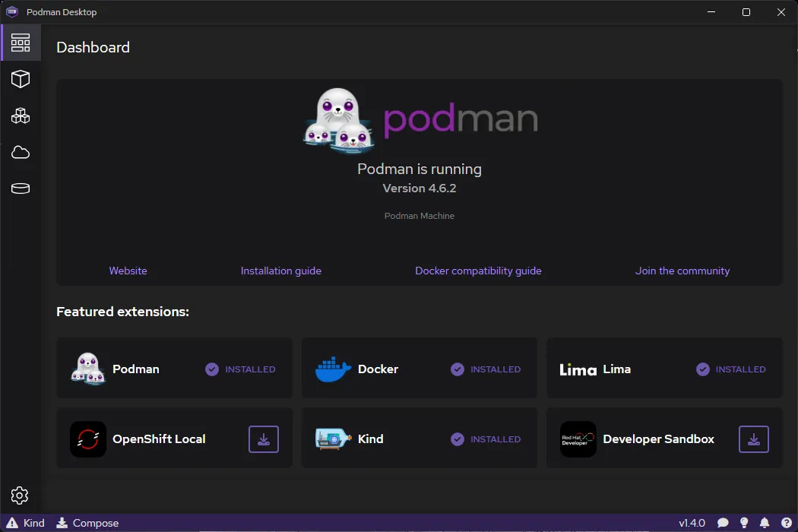
Task: Click the Docker installed checkmark icon
Action: [458, 369]
